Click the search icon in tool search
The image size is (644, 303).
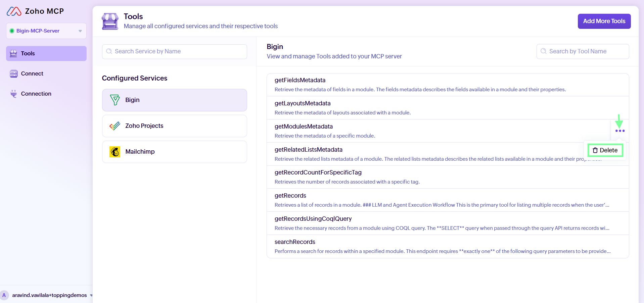point(544,51)
